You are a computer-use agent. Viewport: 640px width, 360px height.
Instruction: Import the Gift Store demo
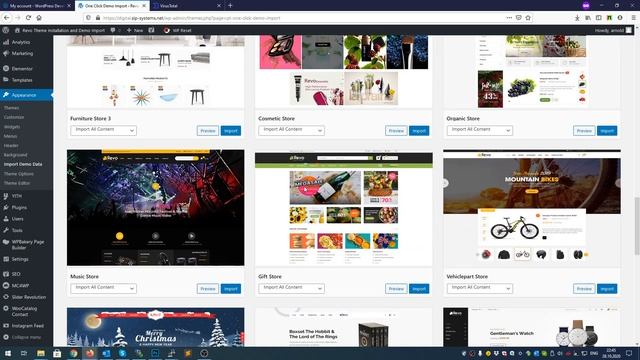(419, 289)
